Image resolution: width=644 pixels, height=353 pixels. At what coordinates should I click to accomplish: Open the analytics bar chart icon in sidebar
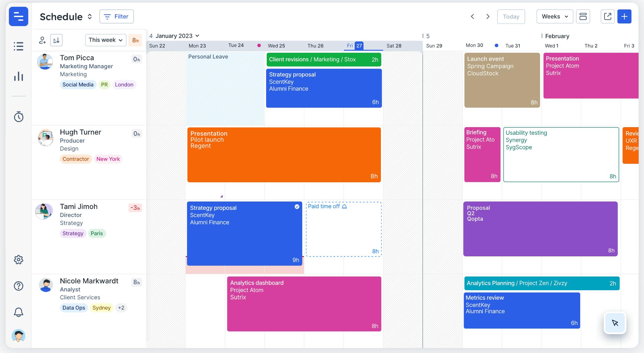(x=18, y=76)
